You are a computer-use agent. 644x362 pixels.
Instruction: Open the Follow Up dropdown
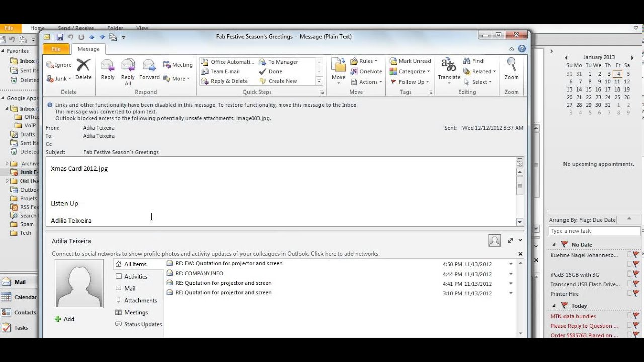click(x=410, y=82)
